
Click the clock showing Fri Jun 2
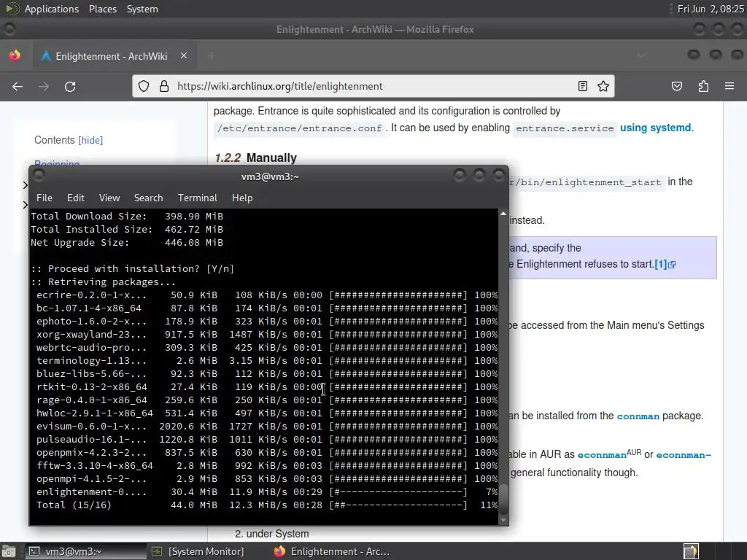(711, 9)
